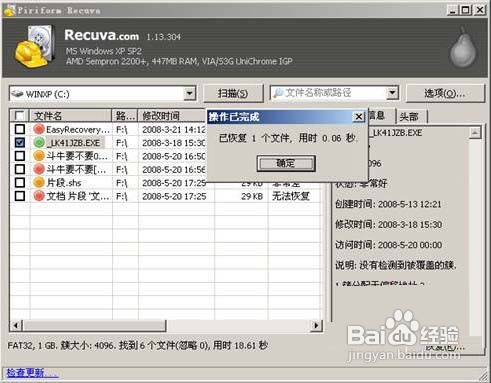The width and height of the screenshot is (491, 383).
Task: Click the horizontal scrollbar thumb of the file list
Action: click(94, 325)
